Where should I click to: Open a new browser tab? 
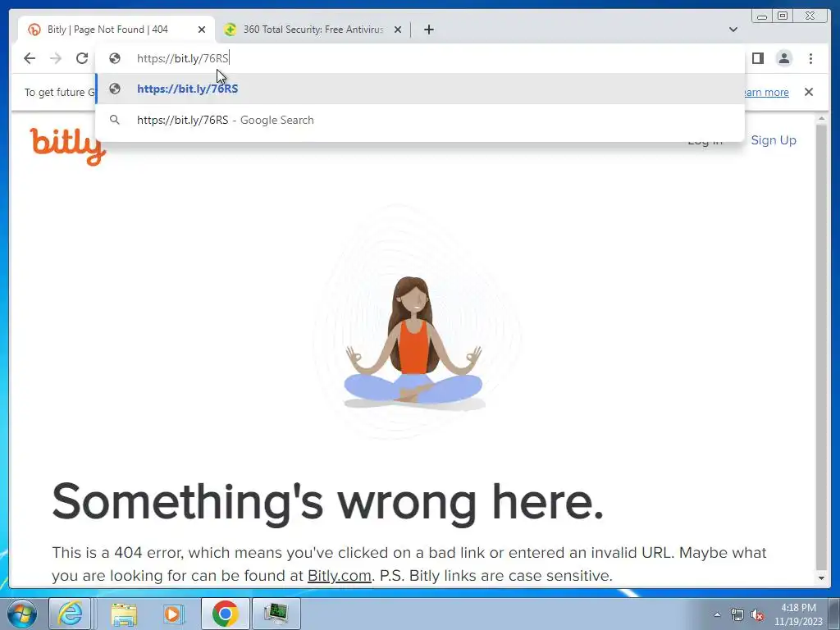click(428, 30)
